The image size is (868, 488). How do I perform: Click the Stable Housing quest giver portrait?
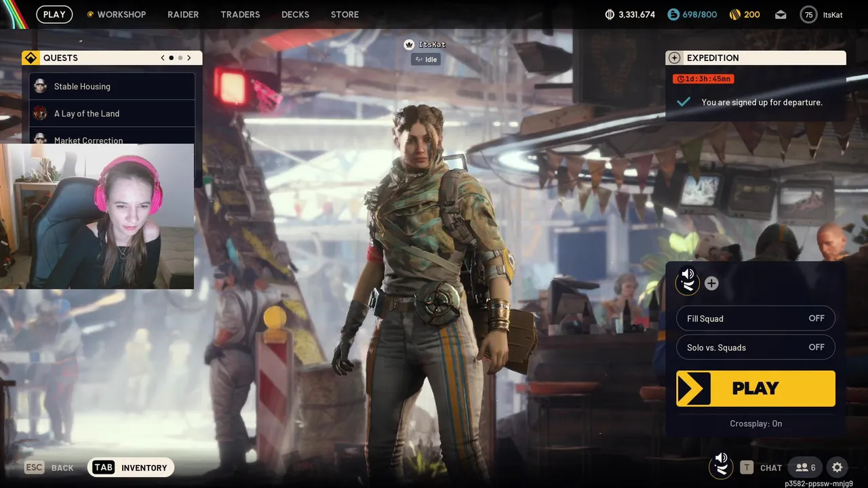pyautogui.click(x=40, y=86)
